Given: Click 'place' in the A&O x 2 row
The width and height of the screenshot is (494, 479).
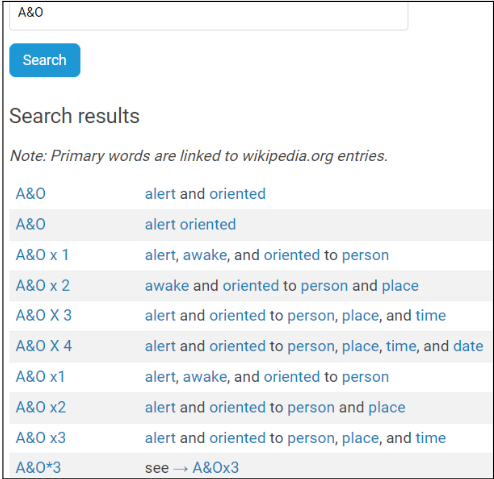Looking at the screenshot, I should [x=400, y=286].
